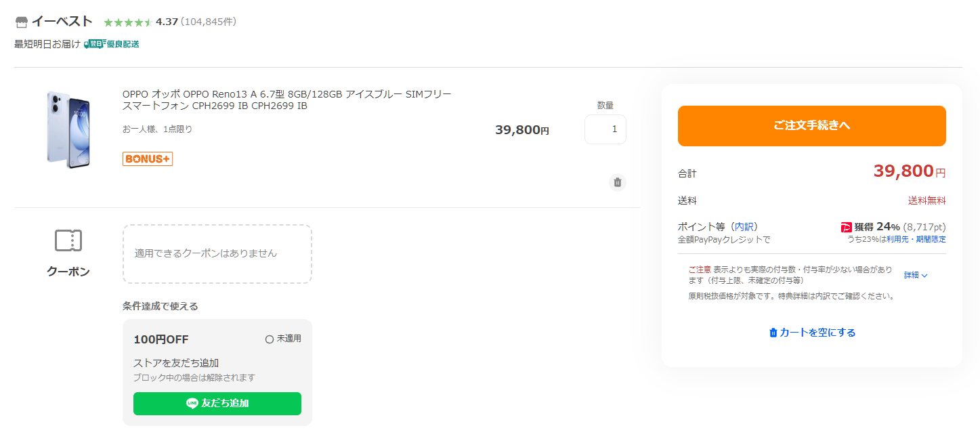
Task: Click the 条件達成で使える heading
Action: [161, 306]
